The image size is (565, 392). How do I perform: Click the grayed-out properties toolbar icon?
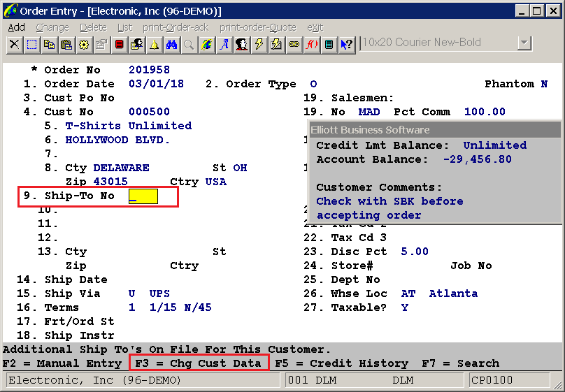(x=101, y=45)
